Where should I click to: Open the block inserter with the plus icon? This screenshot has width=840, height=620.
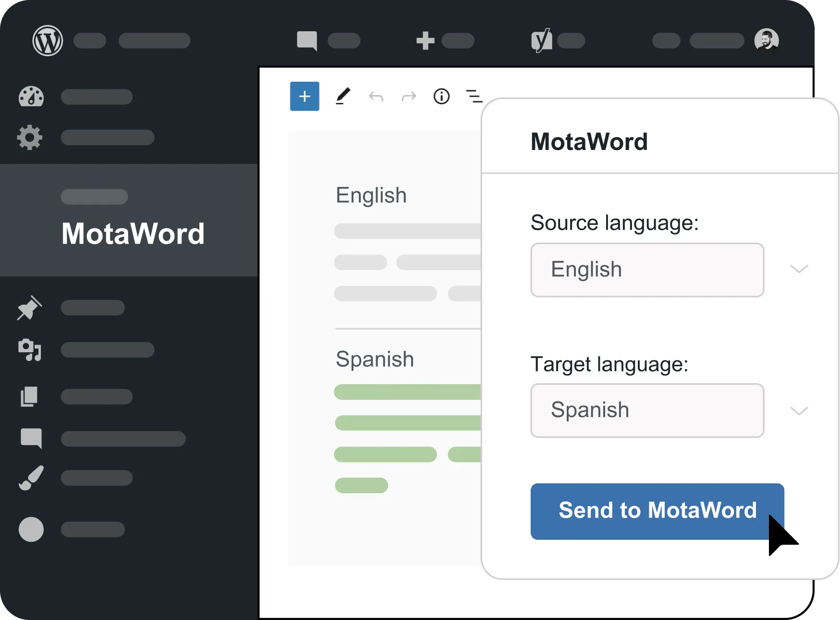coord(304,96)
